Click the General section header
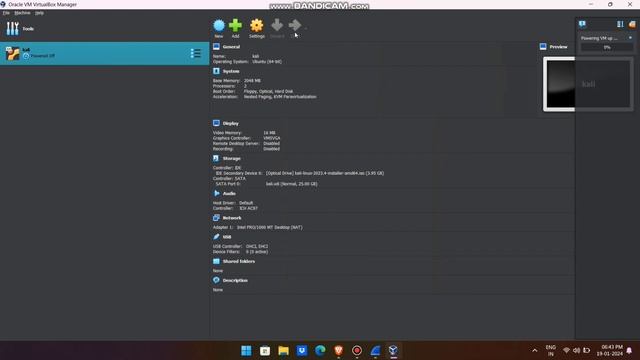Screen dimensions: 640x360 [231, 47]
